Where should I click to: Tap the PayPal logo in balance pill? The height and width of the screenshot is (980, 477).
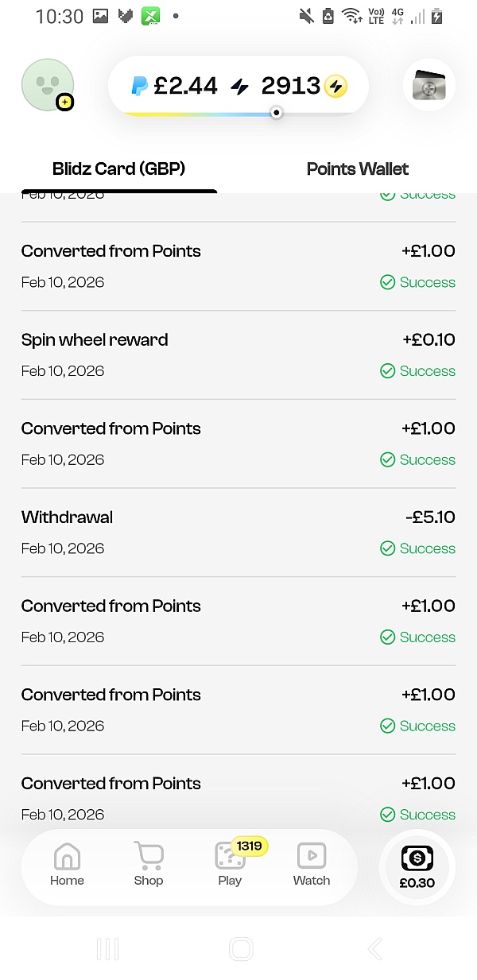click(140, 86)
